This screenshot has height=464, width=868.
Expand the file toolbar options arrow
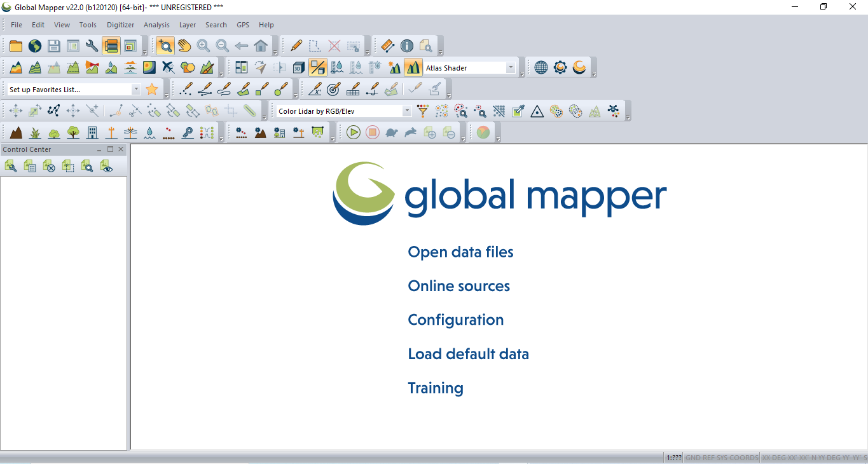point(145,52)
